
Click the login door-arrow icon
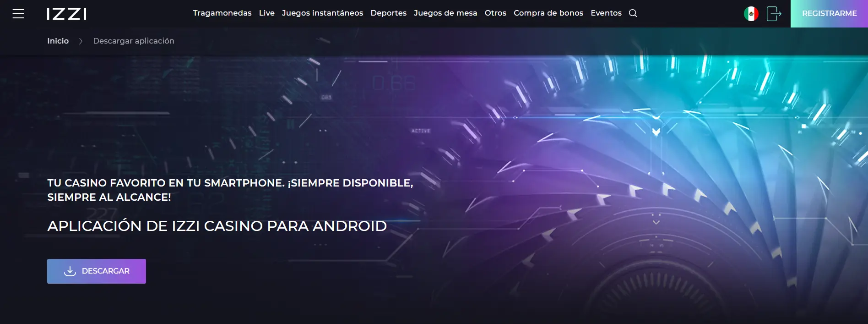click(774, 14)
